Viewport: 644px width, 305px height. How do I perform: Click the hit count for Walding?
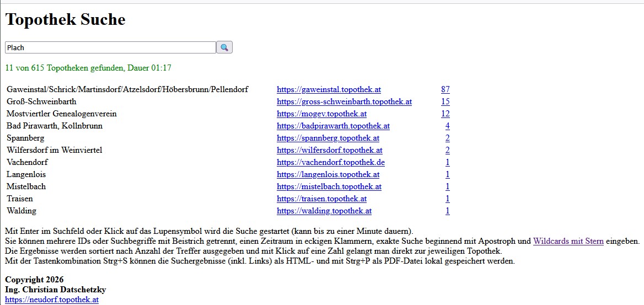pyautogui.click(x=448, y=211)
